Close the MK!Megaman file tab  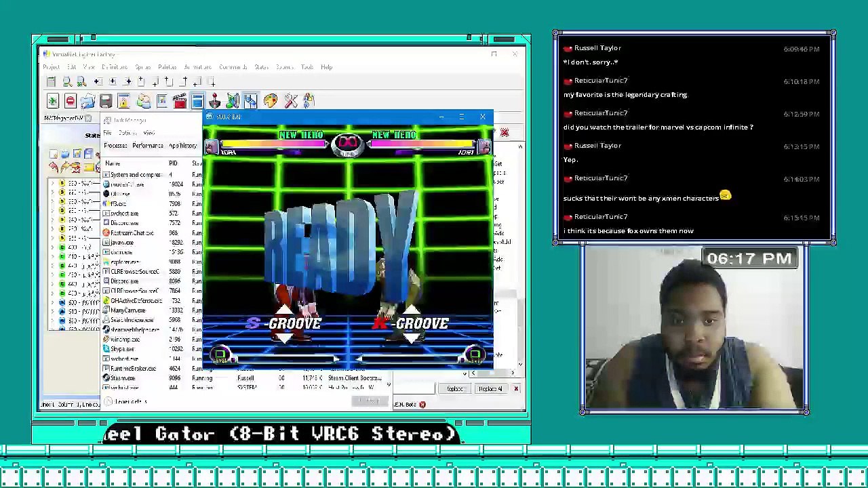[88, 119]
